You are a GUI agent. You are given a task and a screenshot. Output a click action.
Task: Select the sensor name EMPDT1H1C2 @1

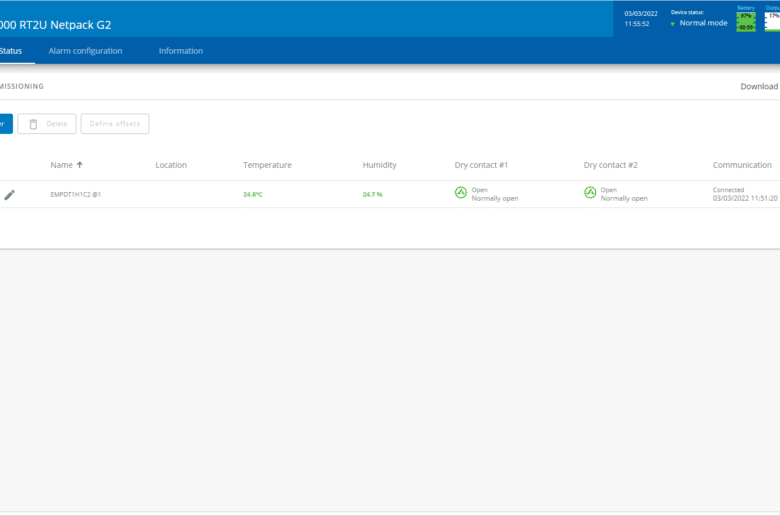click(x=76, y=195)
